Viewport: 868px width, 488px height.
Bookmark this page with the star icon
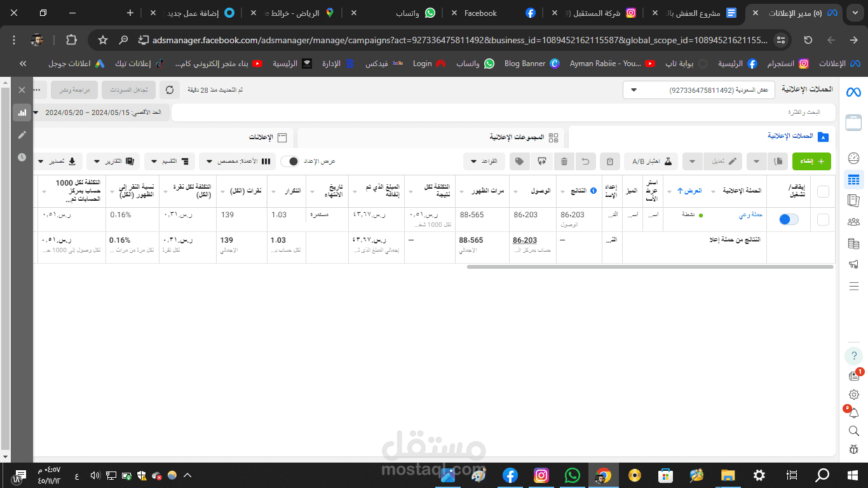103,40
